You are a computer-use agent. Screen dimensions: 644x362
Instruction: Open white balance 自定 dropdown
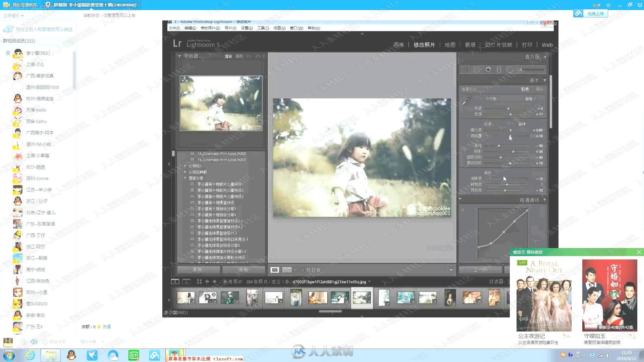tap(530, 99)
